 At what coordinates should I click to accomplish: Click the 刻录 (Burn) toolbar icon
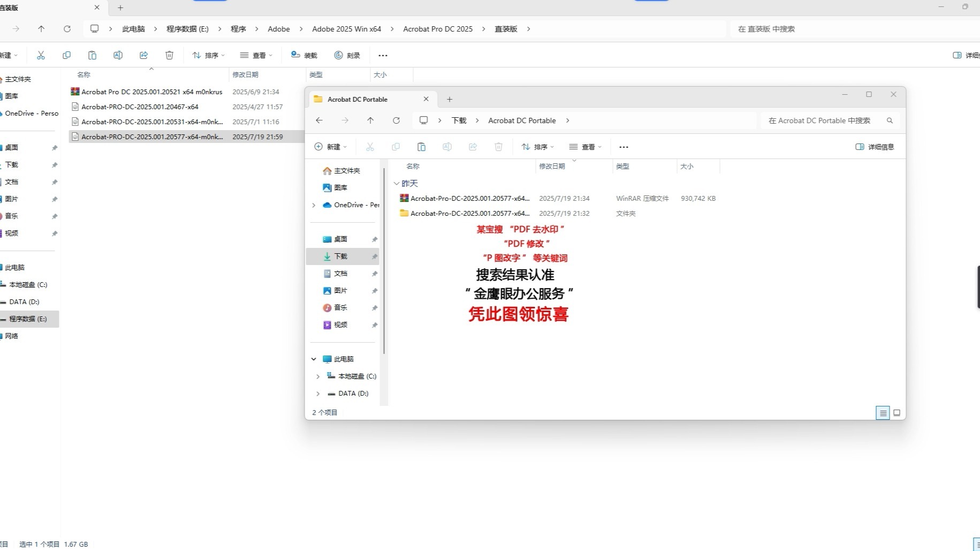coord(347,55)
